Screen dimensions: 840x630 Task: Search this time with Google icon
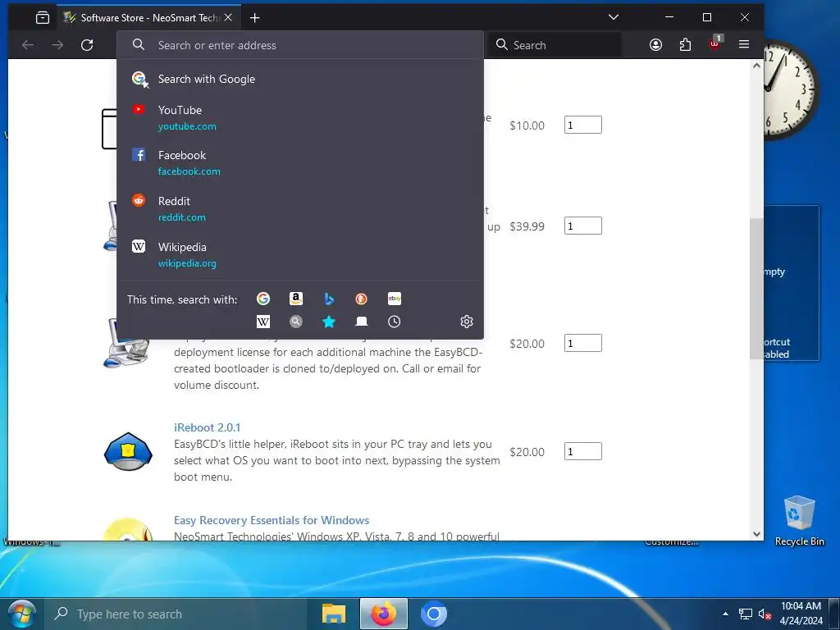[x=263, y=299]
